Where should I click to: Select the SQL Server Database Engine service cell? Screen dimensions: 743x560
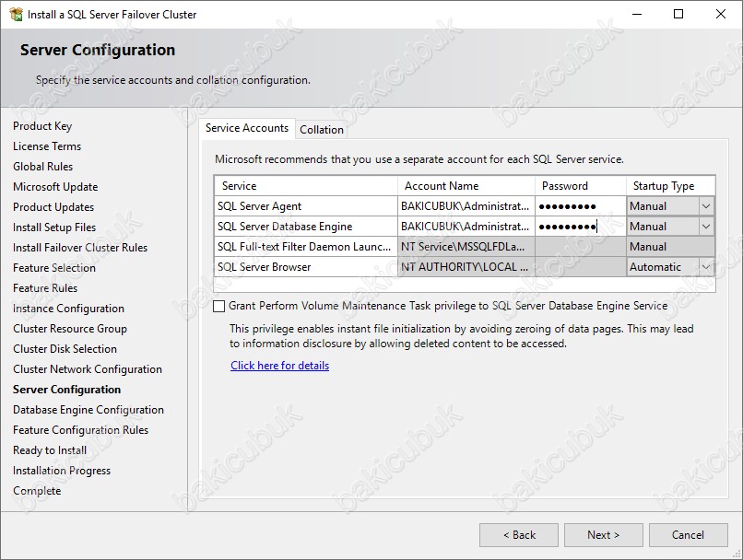[x=306, y=227]
